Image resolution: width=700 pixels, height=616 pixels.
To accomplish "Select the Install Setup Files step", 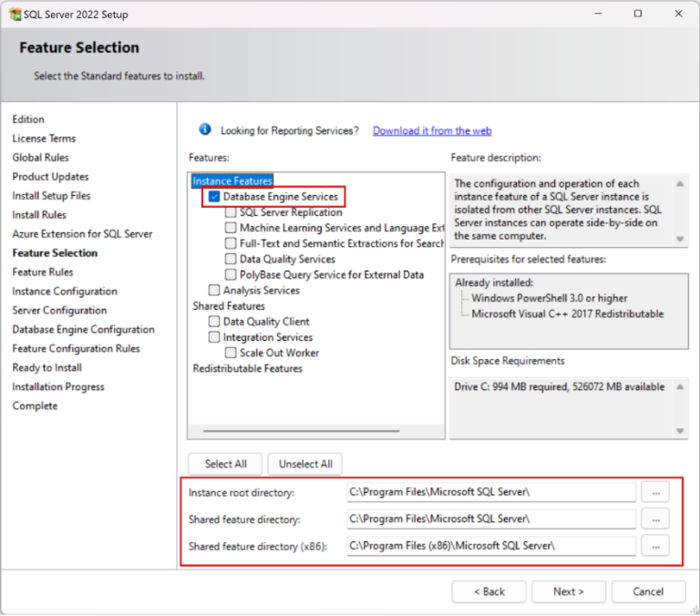I will coord(51,196).
